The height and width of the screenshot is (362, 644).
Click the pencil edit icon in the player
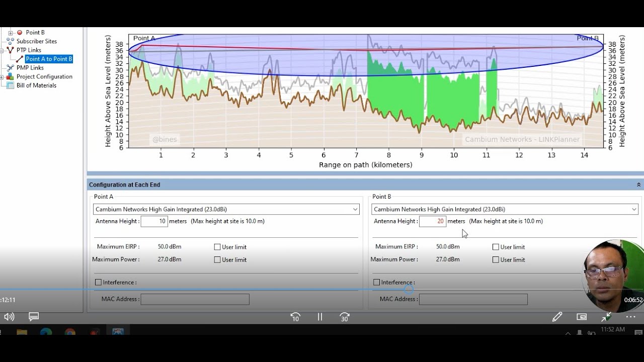(557, 317)
